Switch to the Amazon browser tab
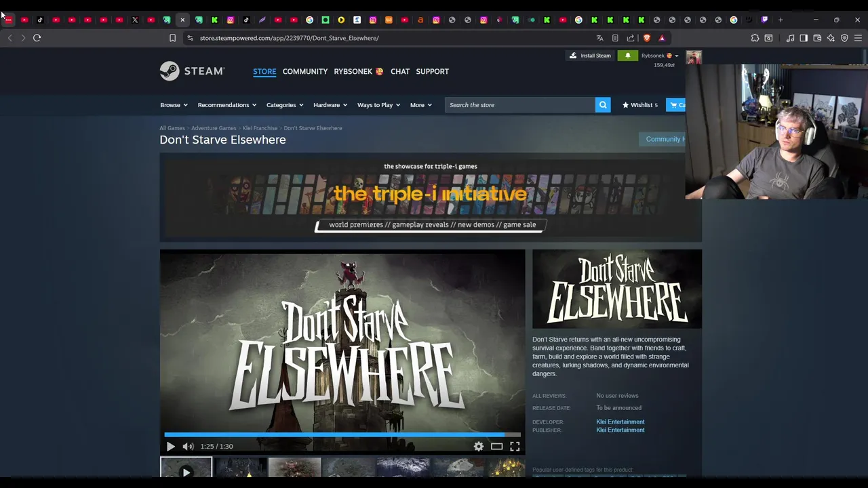The image size is (868, 488). pyautogui.click(x=420, y=20)
